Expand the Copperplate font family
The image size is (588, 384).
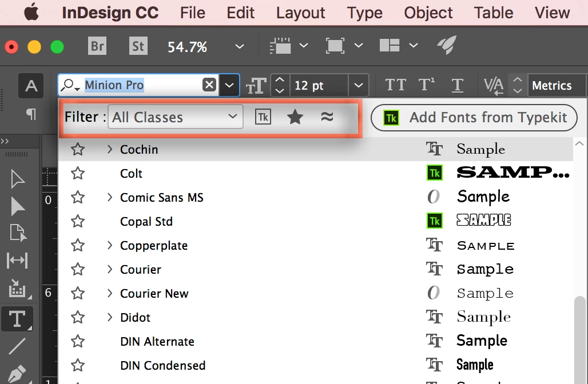[x=109, y=245]
